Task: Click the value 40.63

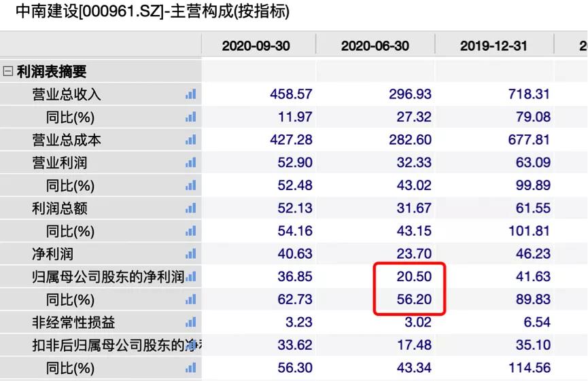Action: click(x=295, y=253)
